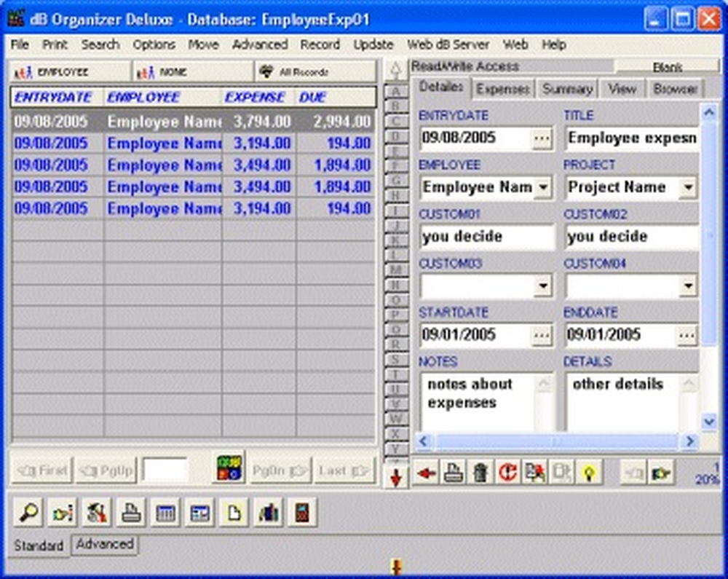This screenshot has width=728, height=579.
Task: Click the PgDn button
Action: [280, 470]
